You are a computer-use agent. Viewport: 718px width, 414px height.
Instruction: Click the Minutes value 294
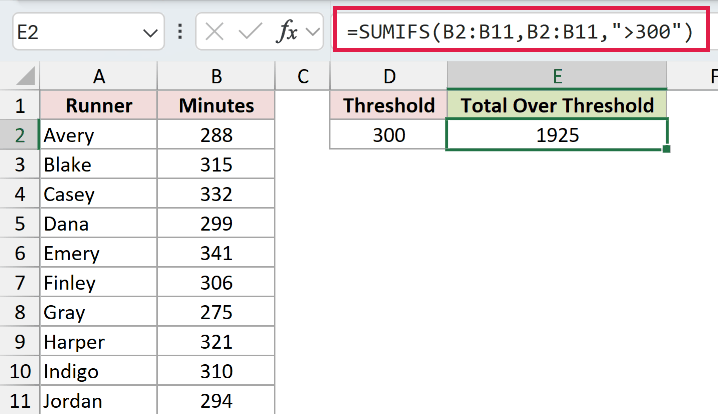point(216,401)
